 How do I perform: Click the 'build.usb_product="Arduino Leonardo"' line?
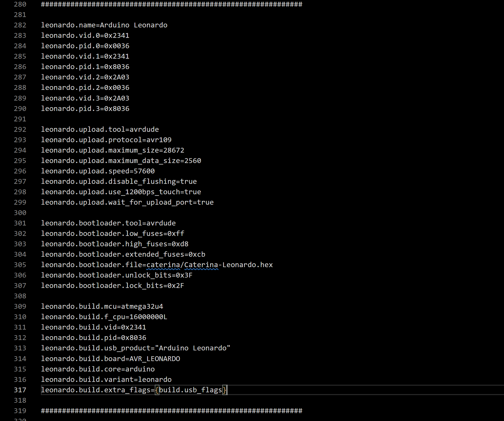[136, 348]
